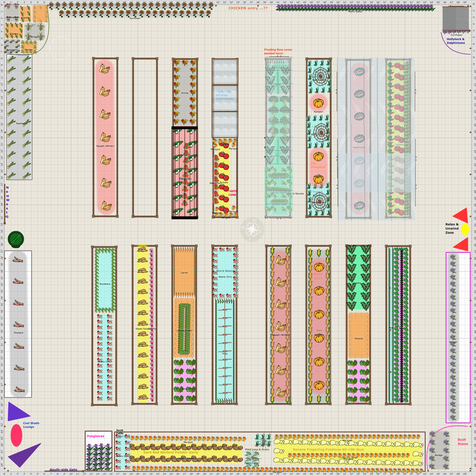Image resolution: width=476 pixels, height=476 pixels.
Task: Click the Asparagus bed label
Action: point(21,123)
